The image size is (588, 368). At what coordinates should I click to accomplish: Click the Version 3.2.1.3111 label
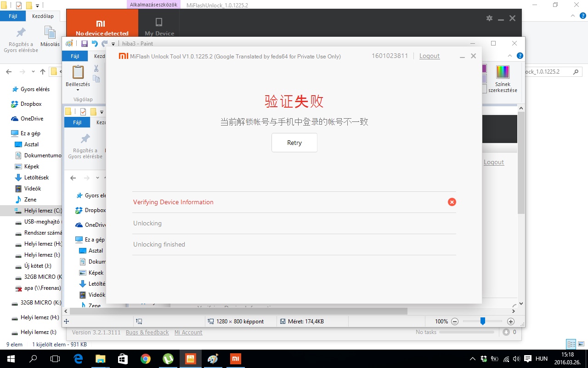click(x=96, y=332)
